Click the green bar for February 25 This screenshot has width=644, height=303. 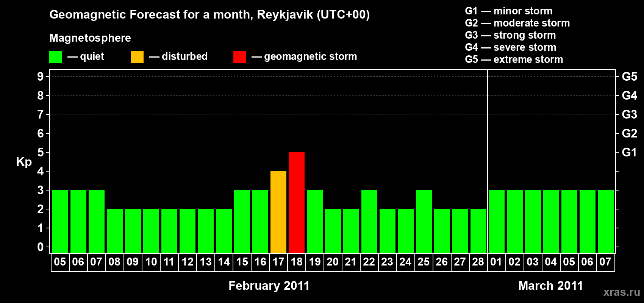424,221
